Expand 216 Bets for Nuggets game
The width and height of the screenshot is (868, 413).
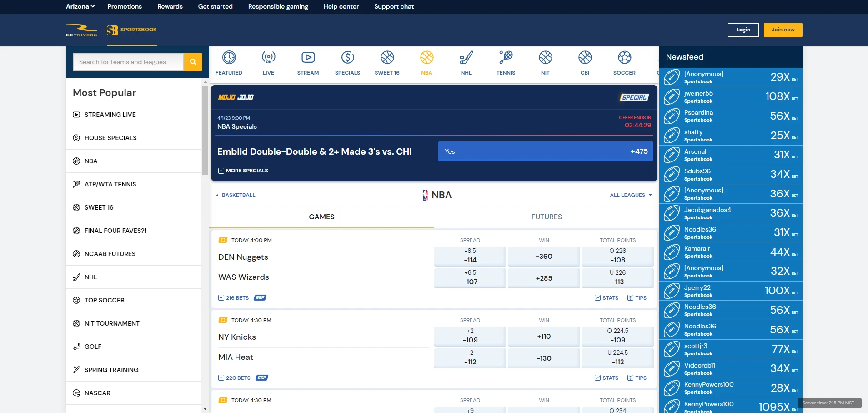[234, 298]
